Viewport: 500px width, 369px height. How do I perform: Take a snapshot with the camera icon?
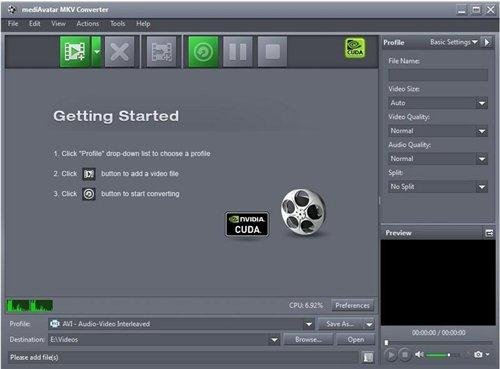(478, 355)
